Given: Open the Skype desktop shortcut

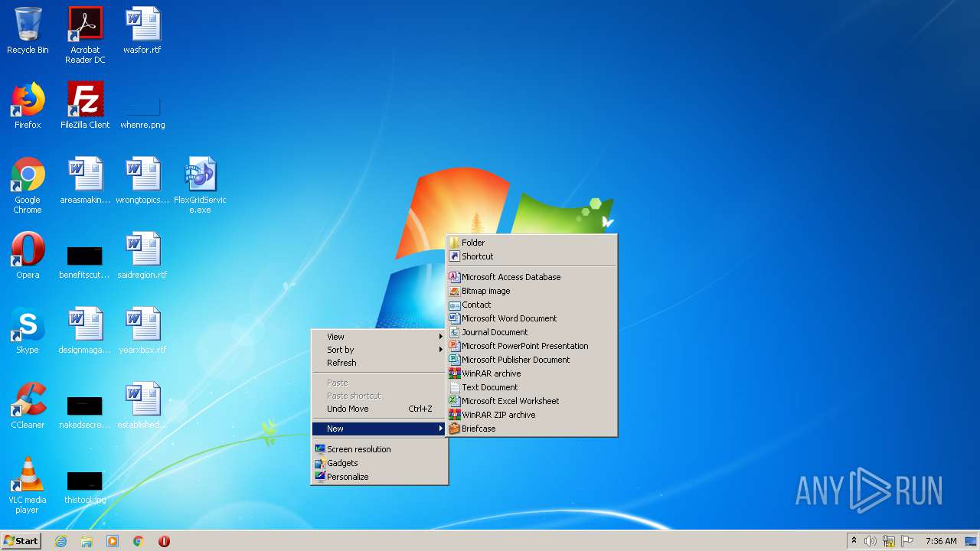Looking at the screenshot, I should (x=28, y=331).
